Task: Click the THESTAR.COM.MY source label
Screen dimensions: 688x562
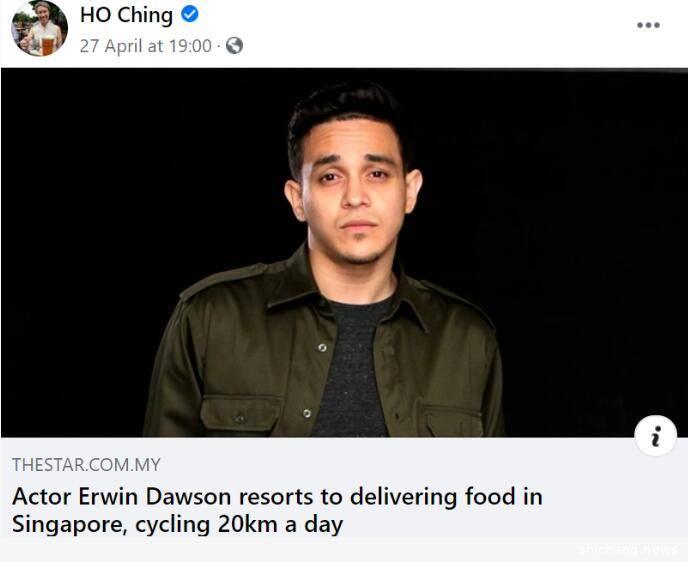Action: [x=86, y=465]
